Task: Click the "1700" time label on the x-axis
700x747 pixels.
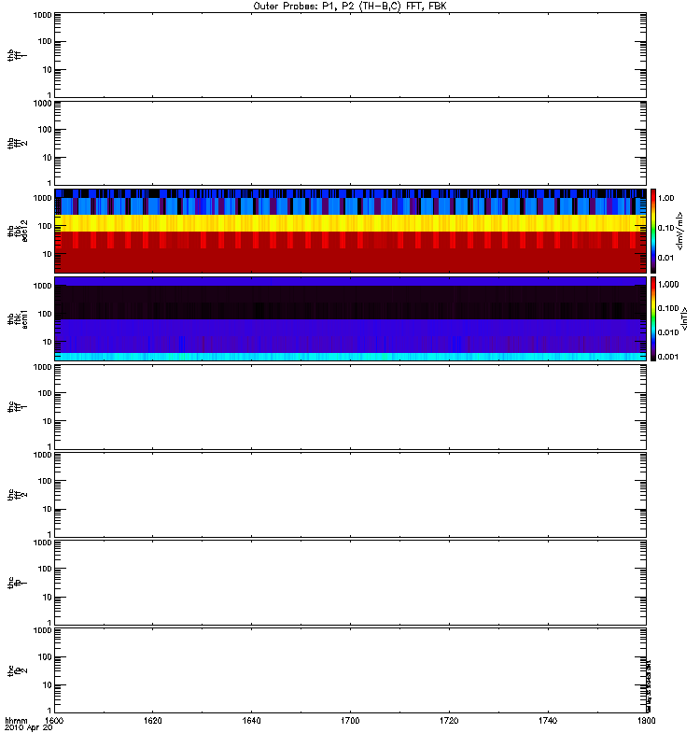Action: tap(350, 720)
